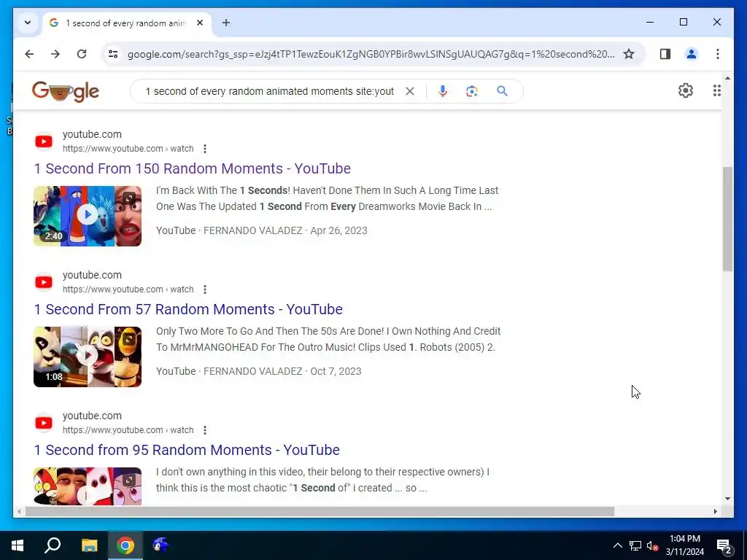Click the vertical scrollbar thumb
Viewport: 747px width, 560px height.
pos(727,219)
